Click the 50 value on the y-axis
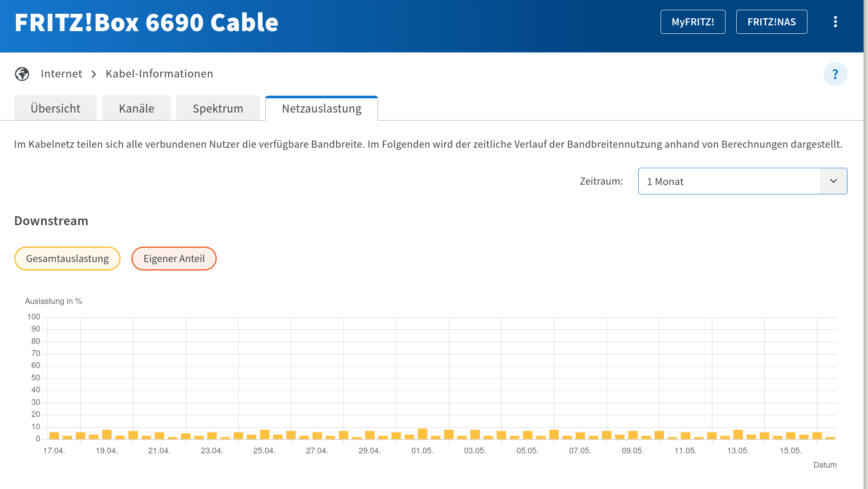Screen dimensions: 868x489 pyautogui.click(x=36, y=378)
